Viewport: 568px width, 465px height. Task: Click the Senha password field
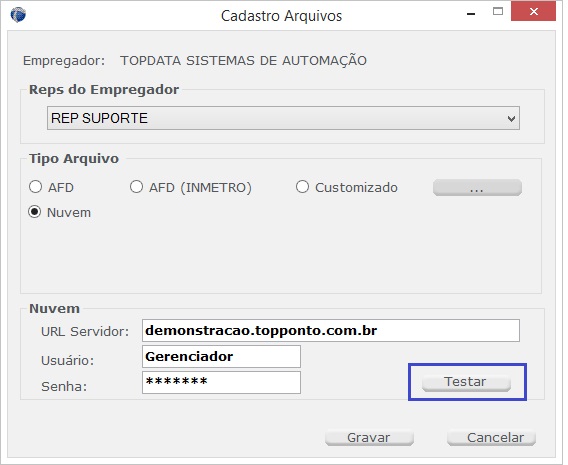pyautogui.click(x=221, y=382)
